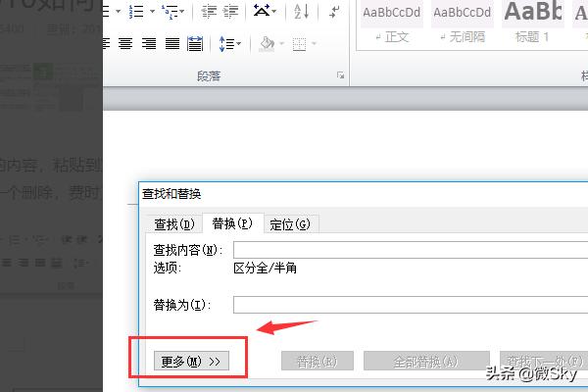
Task: Switch to the 查找 tab
Action: tap(172, 224)
